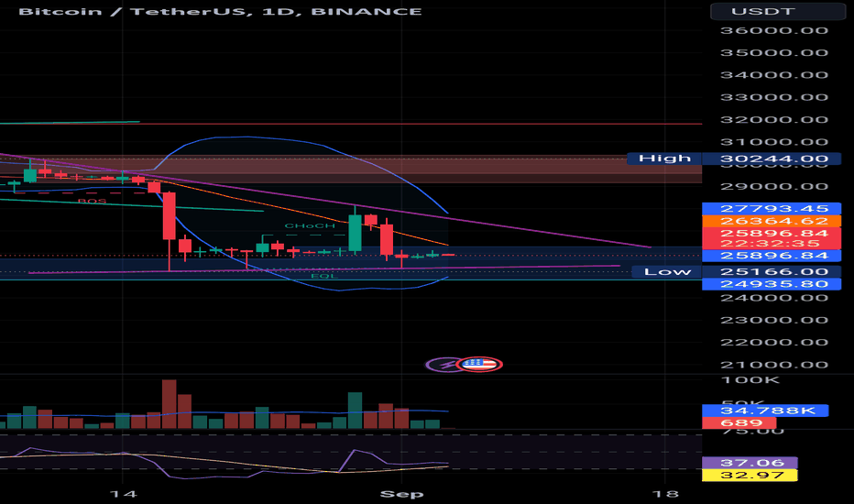Image resolution: width=854 pixels, height=504 pixels.
Task: Click the Sep label on time axis
Action: coord(402,494)
